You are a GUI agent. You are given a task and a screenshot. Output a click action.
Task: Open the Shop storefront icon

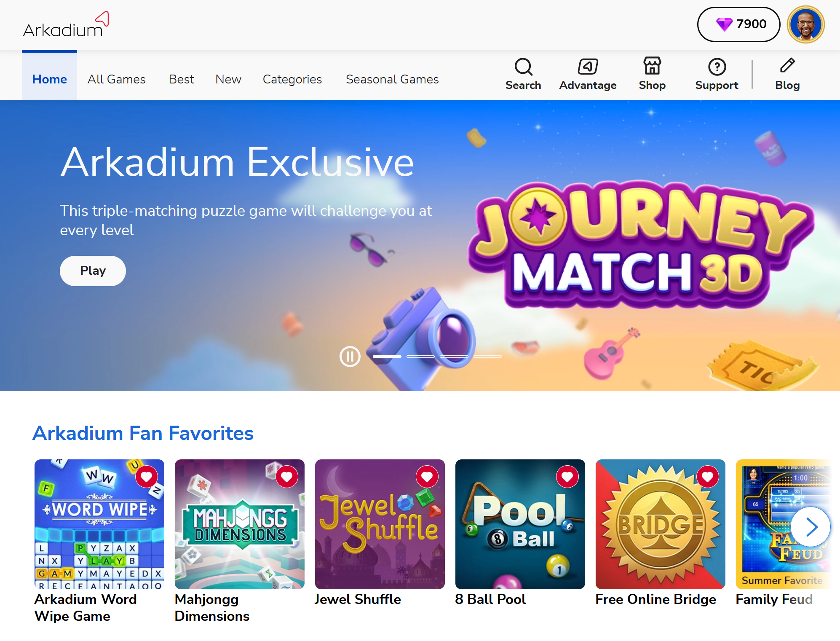point(652,66)
